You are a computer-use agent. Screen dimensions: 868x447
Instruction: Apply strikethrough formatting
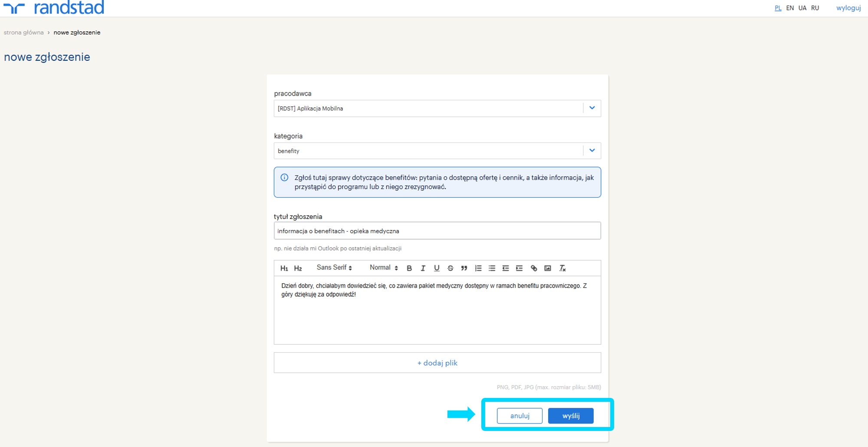pyautogui.click(x=450, y=268)
